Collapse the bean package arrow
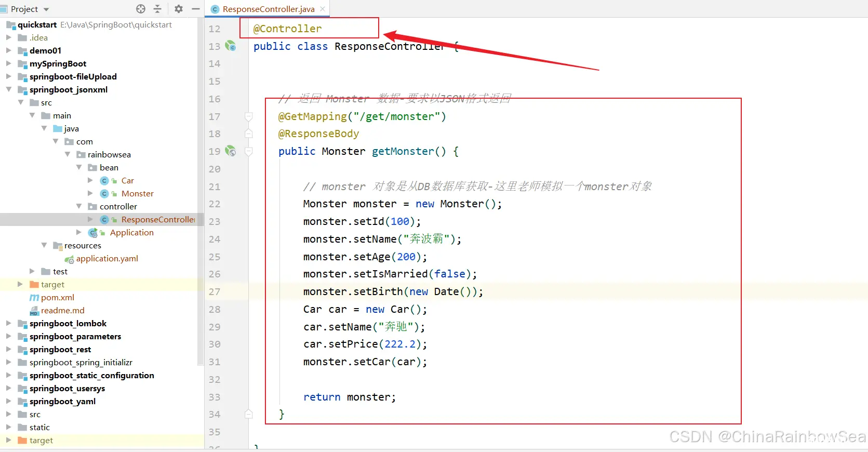This screenshot has height=452, width=868. [79, 167]
